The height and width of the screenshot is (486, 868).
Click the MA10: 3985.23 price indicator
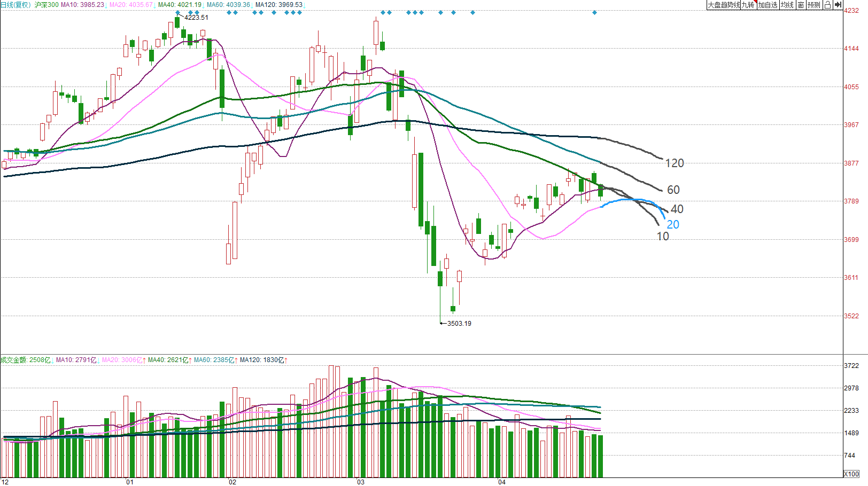[x=83, y=5]
